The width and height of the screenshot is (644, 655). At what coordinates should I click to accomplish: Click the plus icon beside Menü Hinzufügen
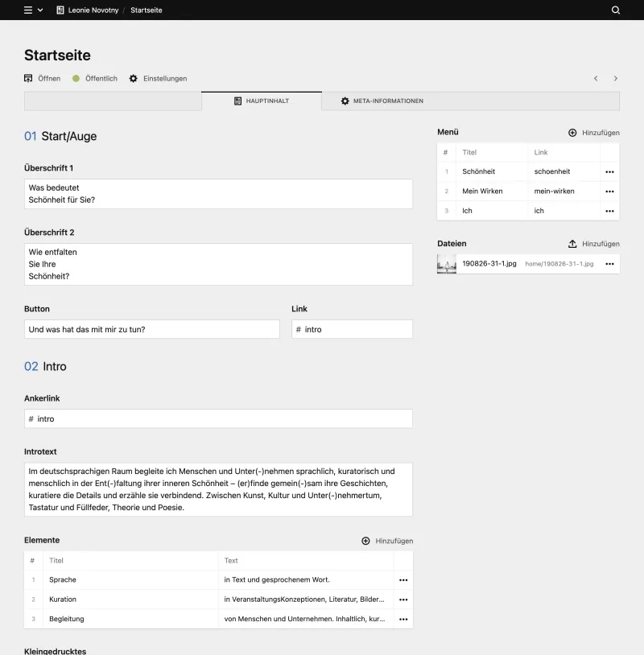(571, 132)
